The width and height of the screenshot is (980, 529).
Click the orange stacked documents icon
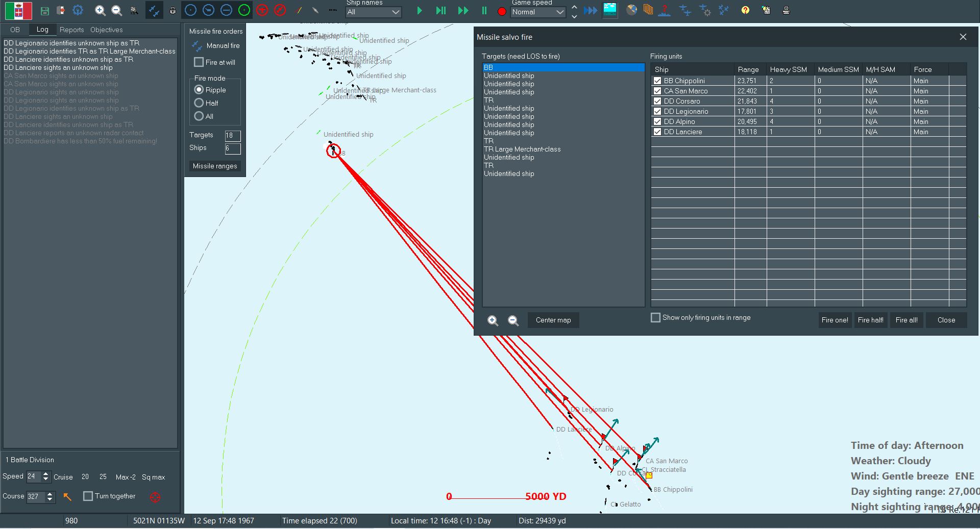click(x=648, y=10)
